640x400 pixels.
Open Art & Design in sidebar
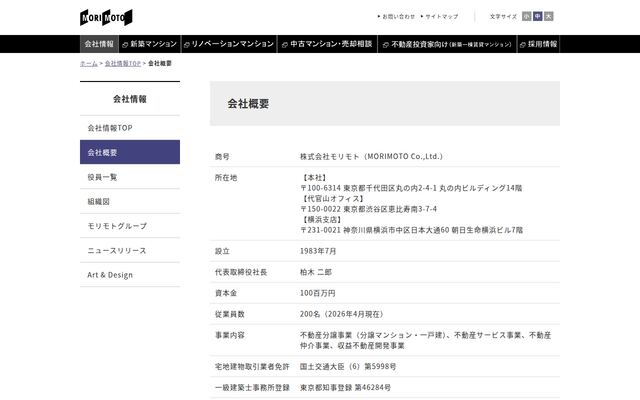tap(130, 275)
